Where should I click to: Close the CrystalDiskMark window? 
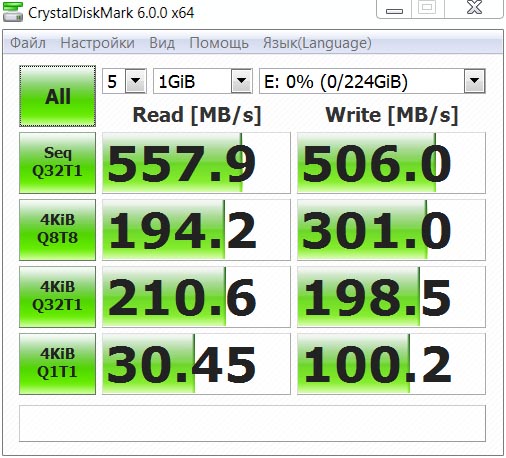pos(474,8)
